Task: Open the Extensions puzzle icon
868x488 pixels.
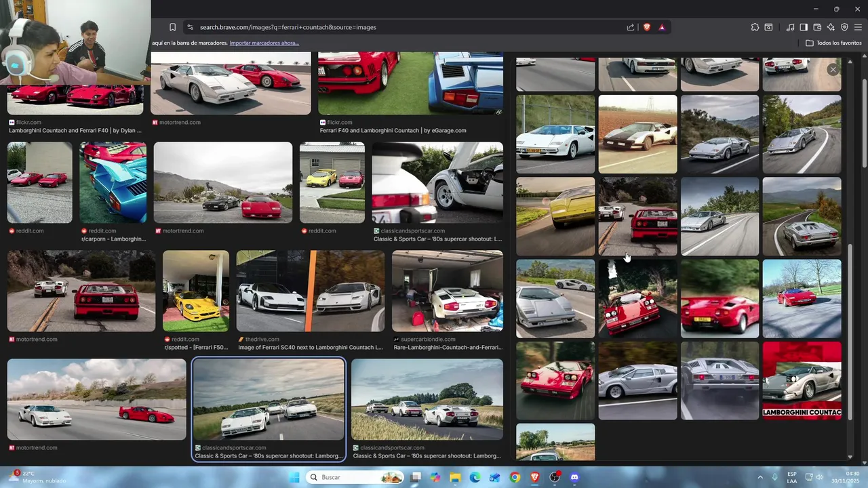Action: [x=755, y=27]
